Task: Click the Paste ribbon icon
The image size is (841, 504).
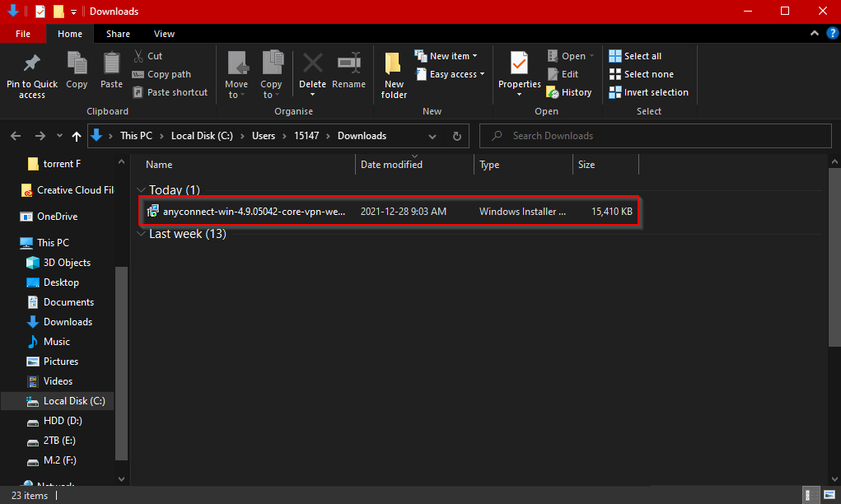Action: click(111, 63)
